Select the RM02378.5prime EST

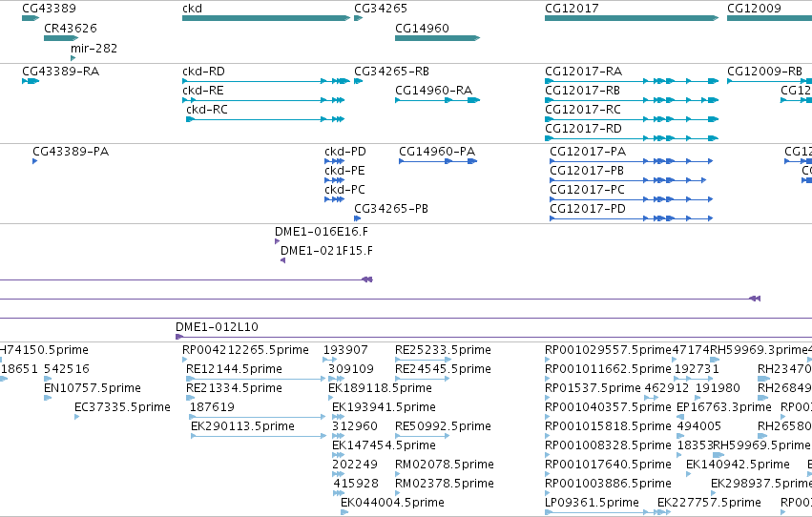tap(398, 493)
